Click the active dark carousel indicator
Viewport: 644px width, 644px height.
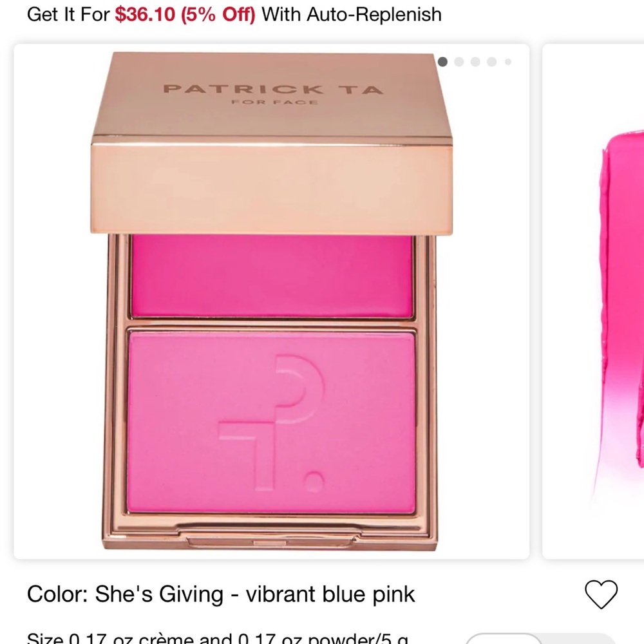[443, 62]
